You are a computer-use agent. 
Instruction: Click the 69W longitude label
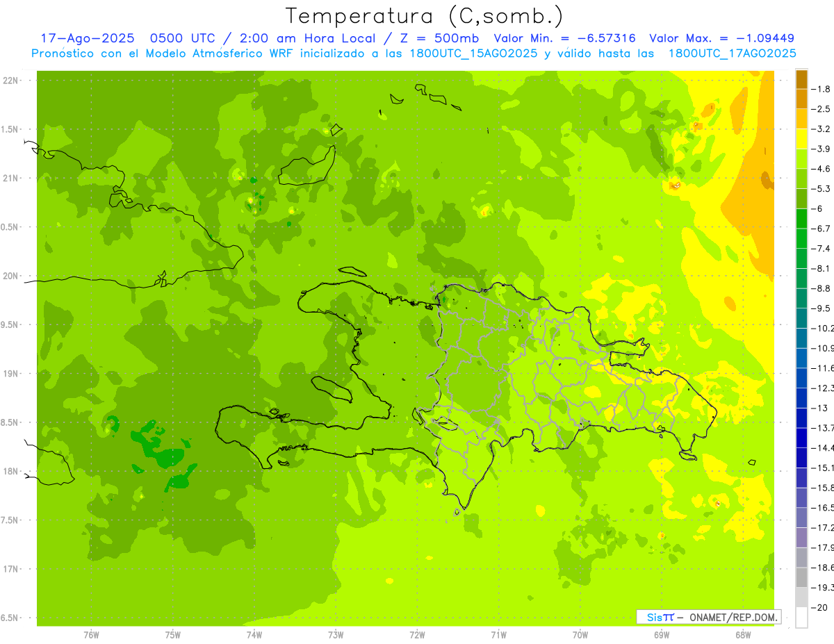point(661,634)
